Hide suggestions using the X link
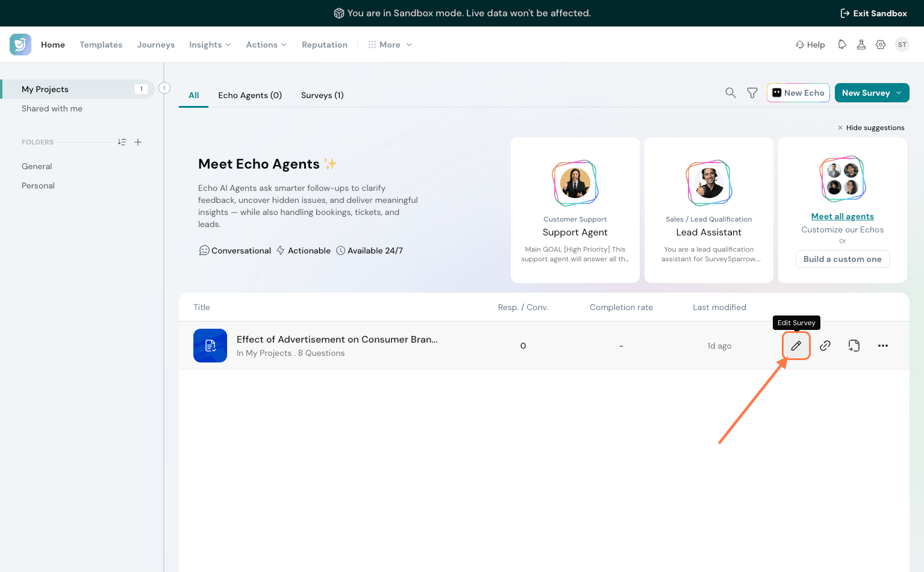 point(871,128)
